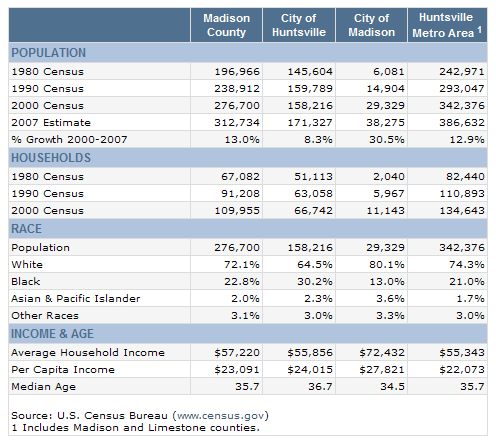Image resolution: width=496 pixels, height=443 pixels.
Task: Click the Per Capita Income row label
Action: [63, 369]
